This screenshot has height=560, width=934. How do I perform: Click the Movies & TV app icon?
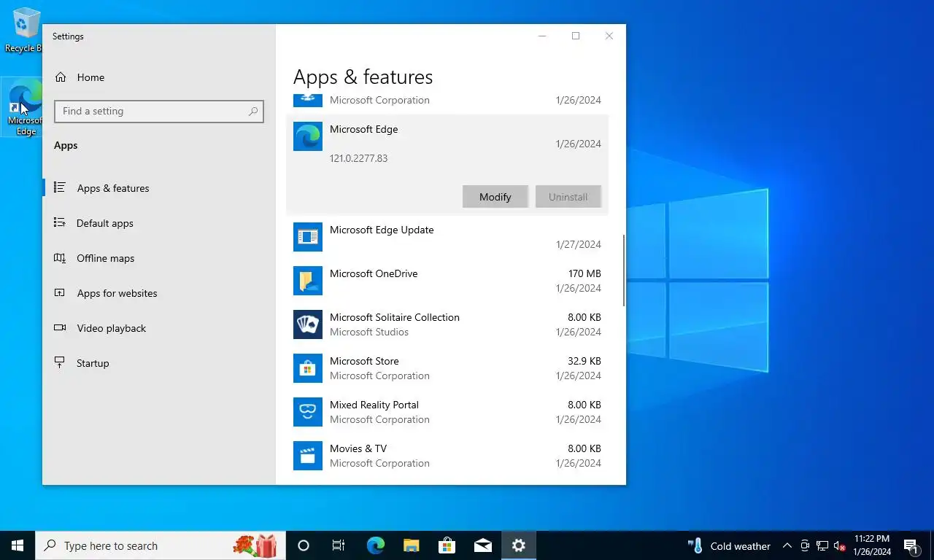[x=308, y=456]
